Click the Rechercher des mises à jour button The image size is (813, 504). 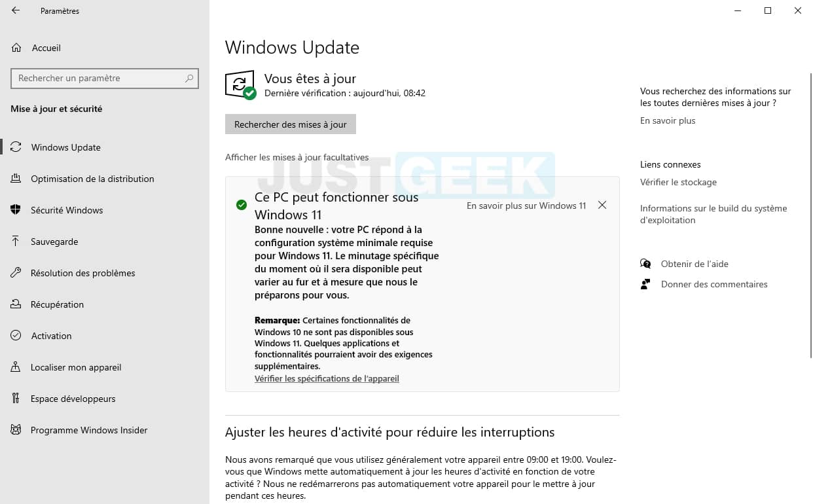pos(291,124)
